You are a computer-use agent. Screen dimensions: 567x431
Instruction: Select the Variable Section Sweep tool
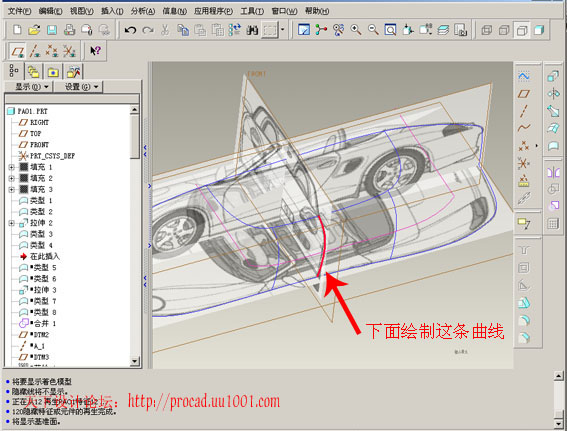click(553, 111)
